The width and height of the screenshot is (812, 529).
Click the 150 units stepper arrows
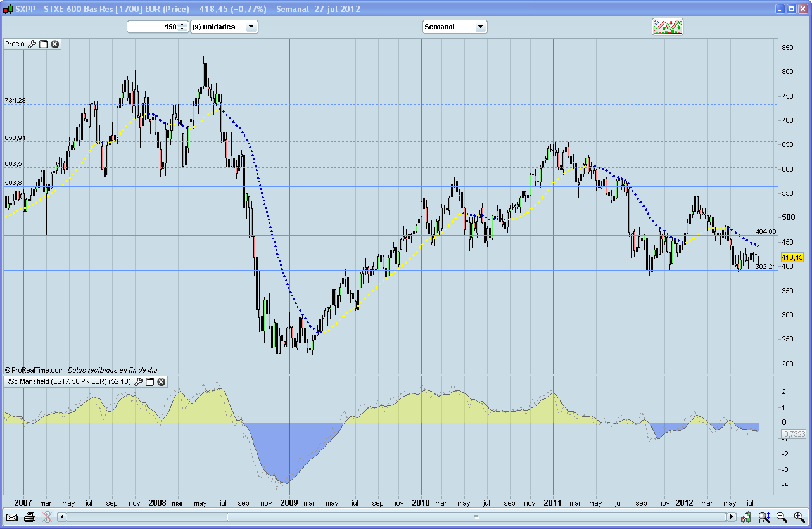coord(182,27)
